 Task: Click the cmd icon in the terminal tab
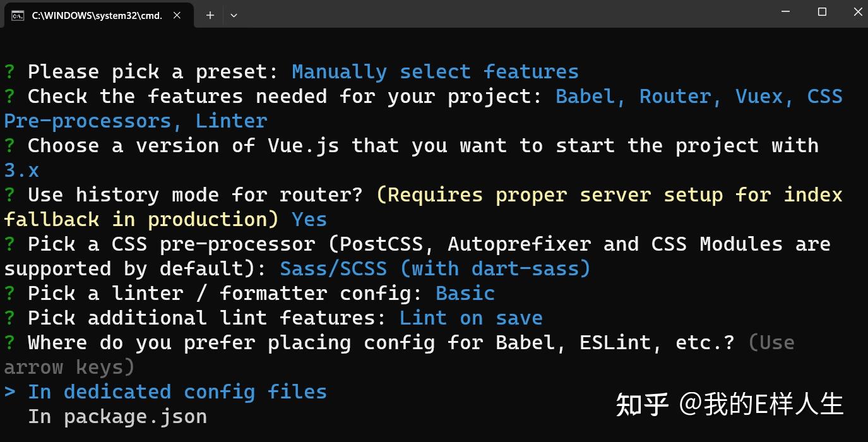click(x=18, y=15)
